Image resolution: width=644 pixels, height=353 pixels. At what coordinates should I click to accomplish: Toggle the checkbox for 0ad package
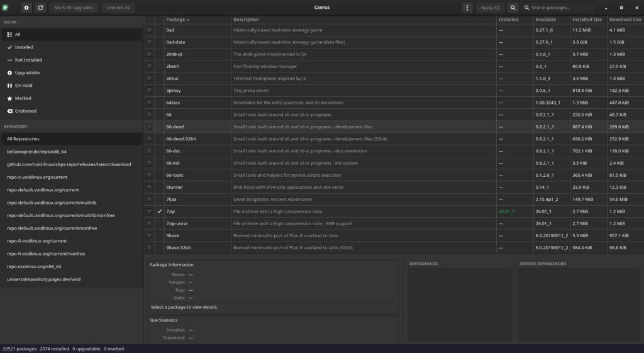click(x=149, y=30)
